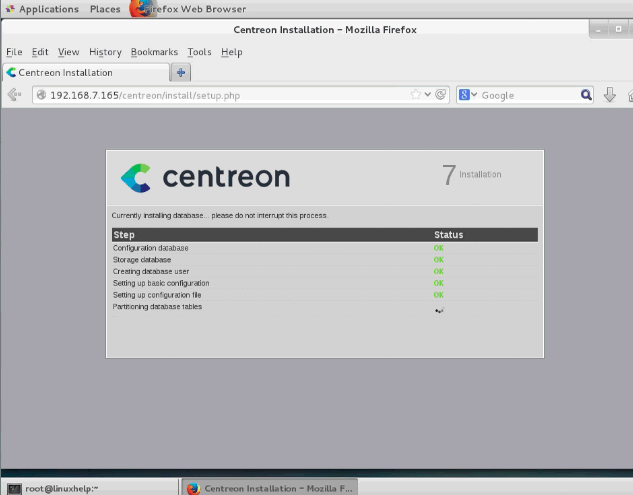This screenshot has width=633, height=495.
Task: Click the Partitioning database tables row text
Action: coord(157,306)
